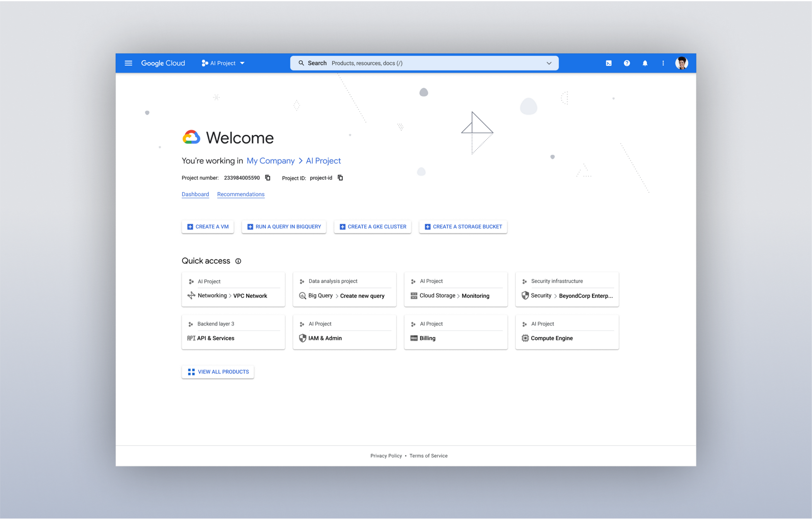This screenshot has width=812, height=523.
Task: Click Create a GKE Cluster button
Action: point(373,227)
